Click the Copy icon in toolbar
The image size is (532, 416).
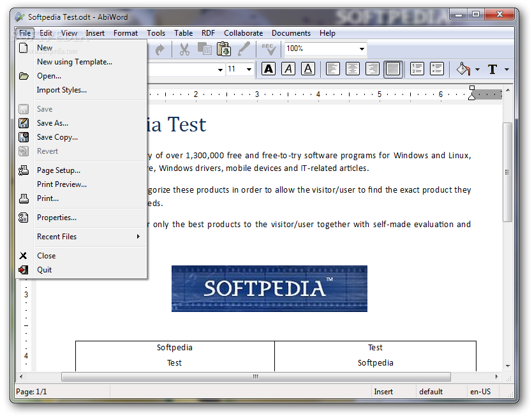(x=205, y=49)
